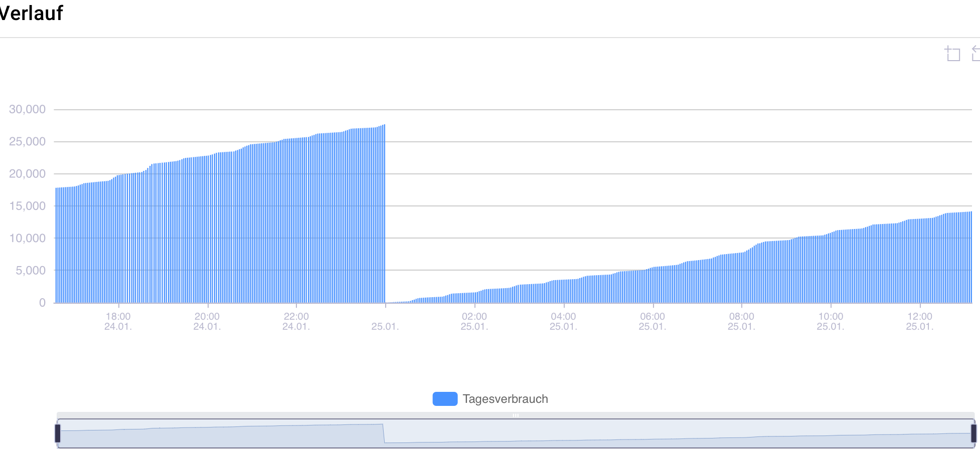980x455 pixels.
Task: Grab the right data zoom slider handle
Action: [x=973, y=433]
